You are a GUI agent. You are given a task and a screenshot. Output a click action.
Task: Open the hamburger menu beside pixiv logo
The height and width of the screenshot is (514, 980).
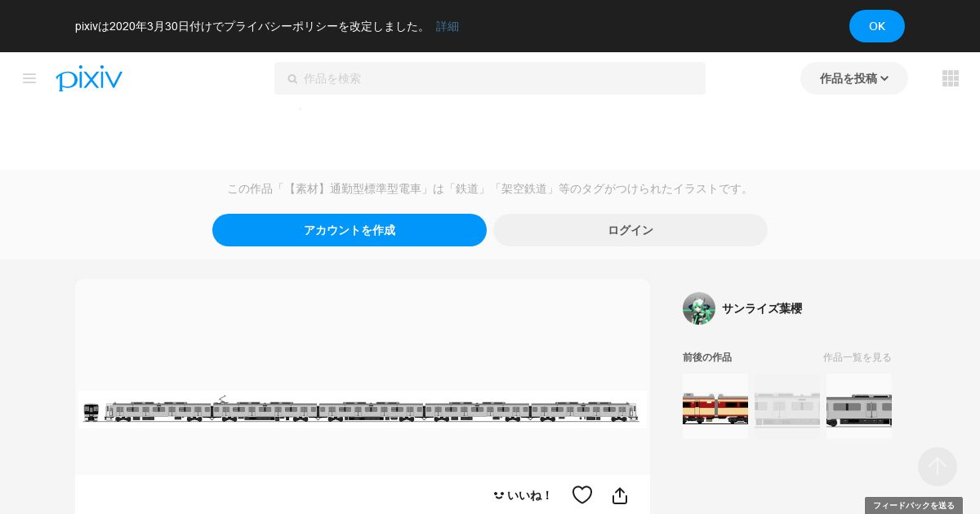click(x=29, y=78)
